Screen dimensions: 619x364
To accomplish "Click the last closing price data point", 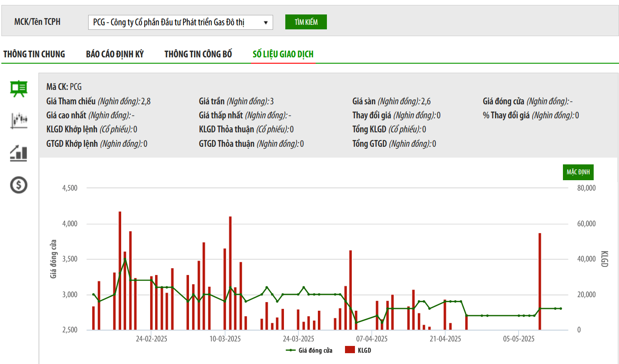I will tap(561, 308).
